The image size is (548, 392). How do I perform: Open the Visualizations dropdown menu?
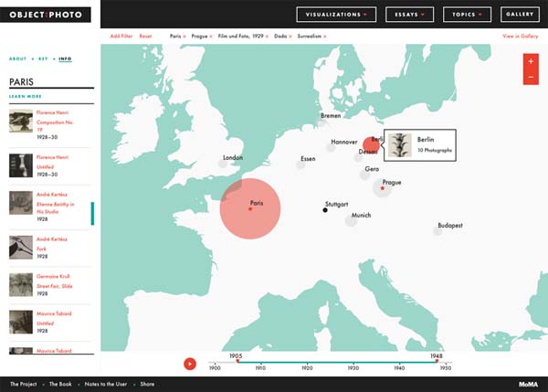coord(336,15)
